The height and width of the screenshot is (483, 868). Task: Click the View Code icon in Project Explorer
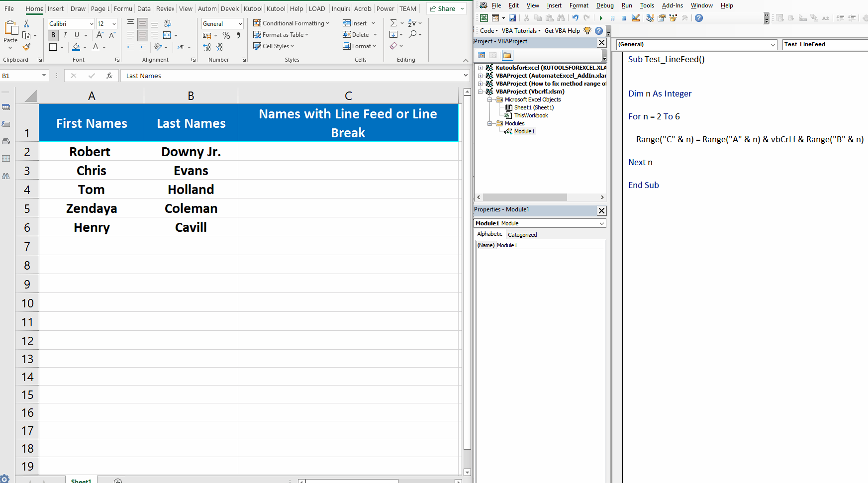[x=481, y=55]
